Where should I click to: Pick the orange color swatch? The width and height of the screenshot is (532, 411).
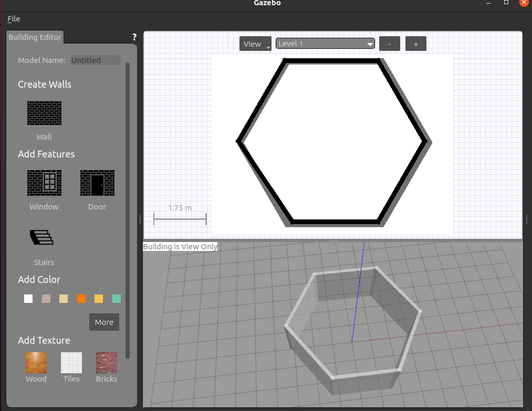click(x=81, y=299)
